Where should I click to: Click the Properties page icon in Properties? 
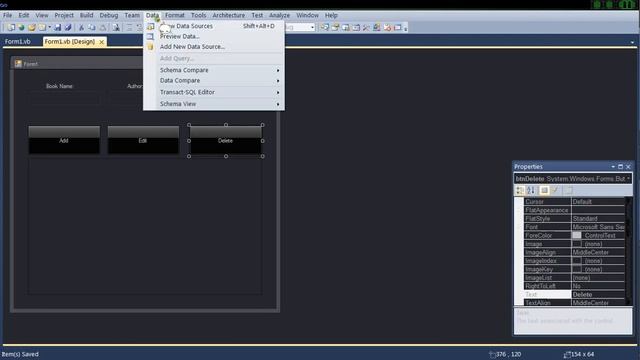[544, 190]
